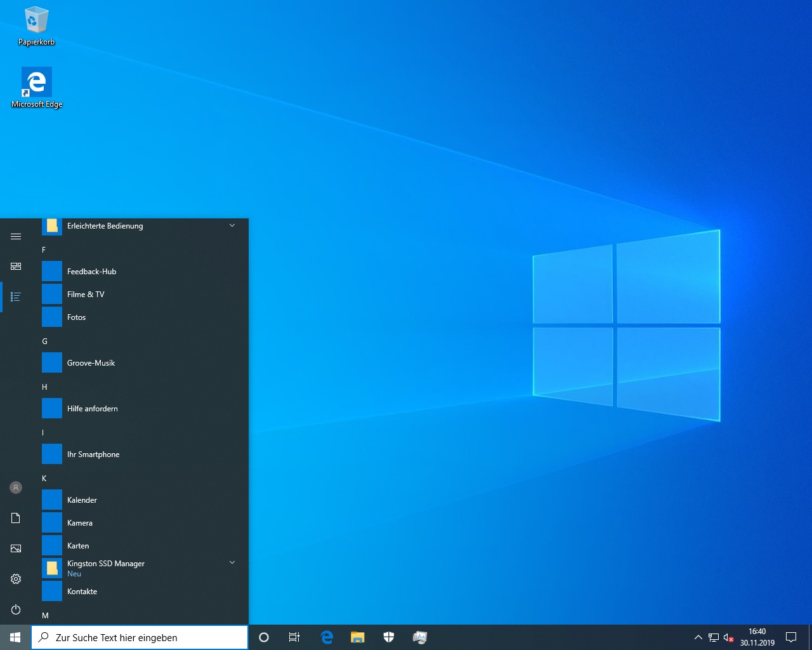The width and height of the screenshot is (812, 650).
Task: Open the Action Center notification icon
Action: [791, 637]
